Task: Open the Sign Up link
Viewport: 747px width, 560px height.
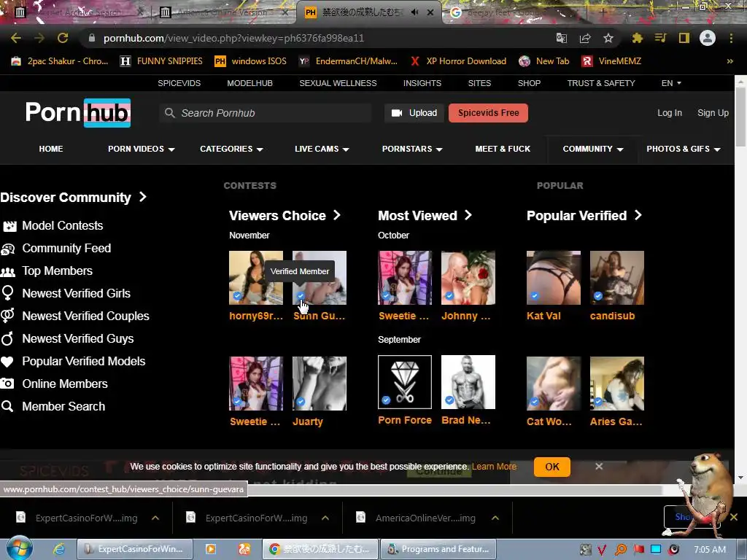Action: click(x=713, y=113)
